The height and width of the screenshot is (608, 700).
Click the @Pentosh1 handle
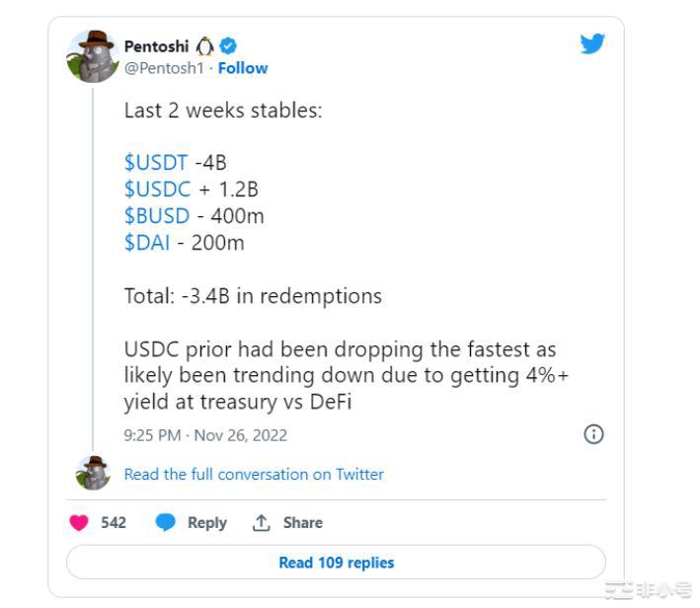pos(165,68)
